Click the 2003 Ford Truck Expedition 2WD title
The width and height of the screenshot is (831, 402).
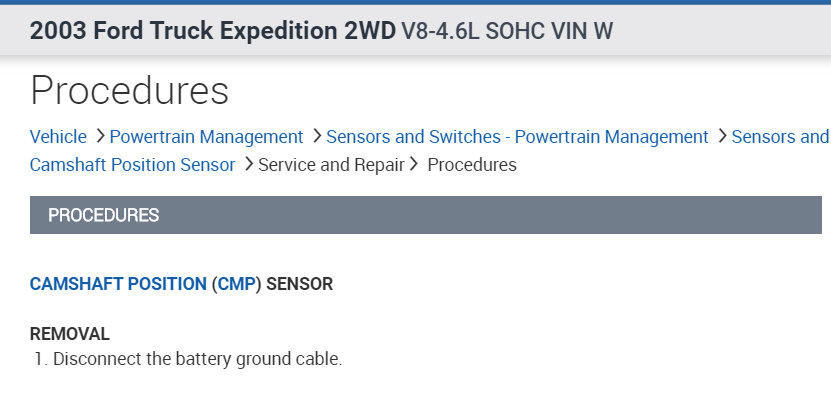tap(212, 31)
